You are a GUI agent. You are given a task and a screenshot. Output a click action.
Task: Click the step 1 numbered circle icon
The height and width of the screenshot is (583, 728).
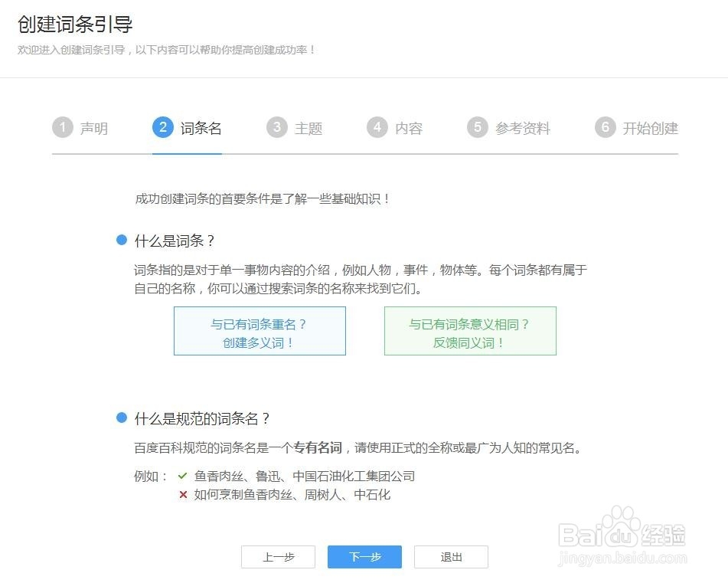click(63, 127)
